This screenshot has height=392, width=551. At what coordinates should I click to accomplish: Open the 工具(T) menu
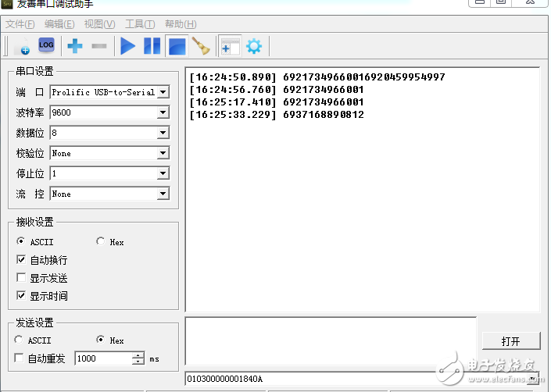pos(140,24)
